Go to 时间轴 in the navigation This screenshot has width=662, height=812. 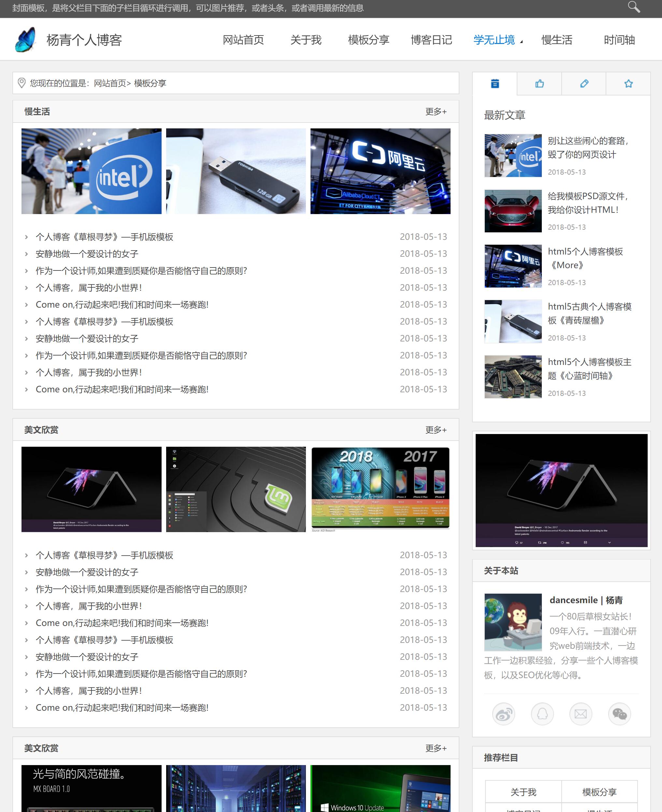coord(619,40)
